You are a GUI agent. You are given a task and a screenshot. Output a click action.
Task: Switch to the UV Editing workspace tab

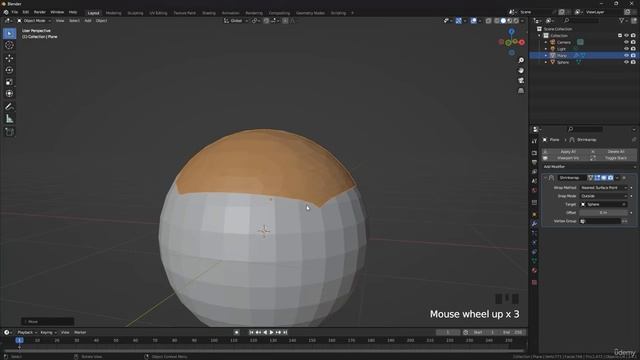158,13
